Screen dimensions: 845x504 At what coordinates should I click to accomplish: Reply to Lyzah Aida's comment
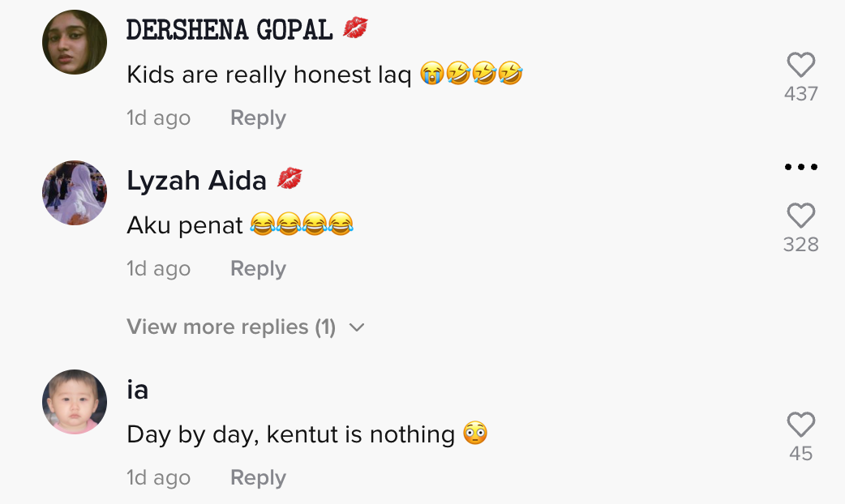pyautogui.click(x=258, y=269)
